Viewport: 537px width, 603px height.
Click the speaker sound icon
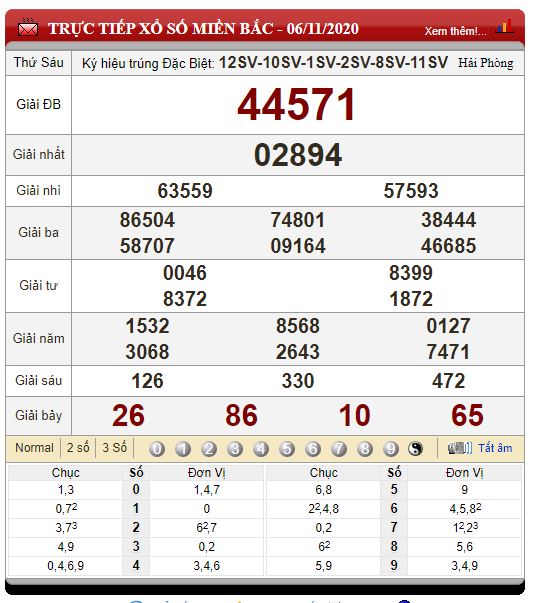[460, 448]
